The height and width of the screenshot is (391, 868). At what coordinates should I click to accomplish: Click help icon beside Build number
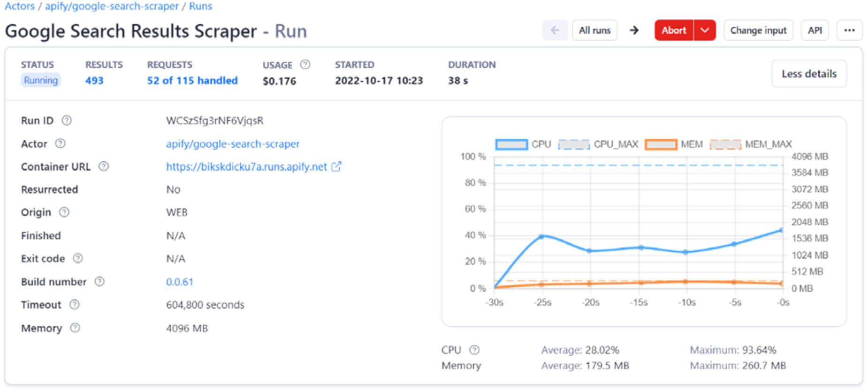(x=99, y=281)
